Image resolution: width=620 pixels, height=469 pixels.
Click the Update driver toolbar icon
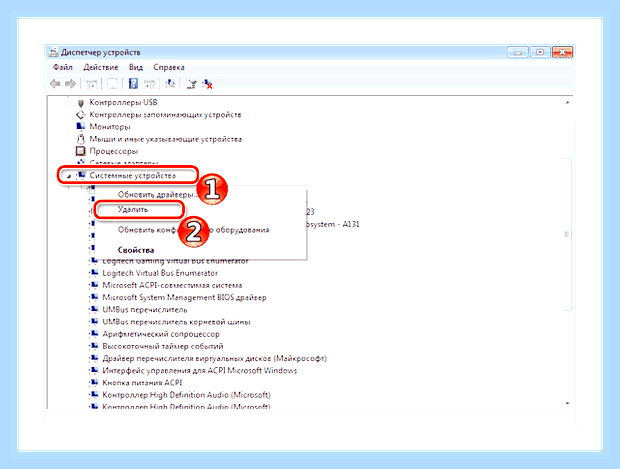[192, 84]
